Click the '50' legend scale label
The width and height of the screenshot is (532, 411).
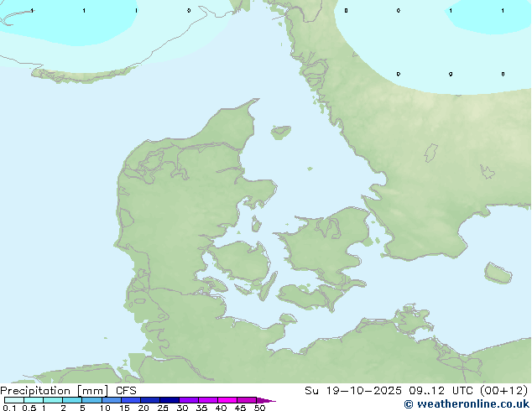259,408
